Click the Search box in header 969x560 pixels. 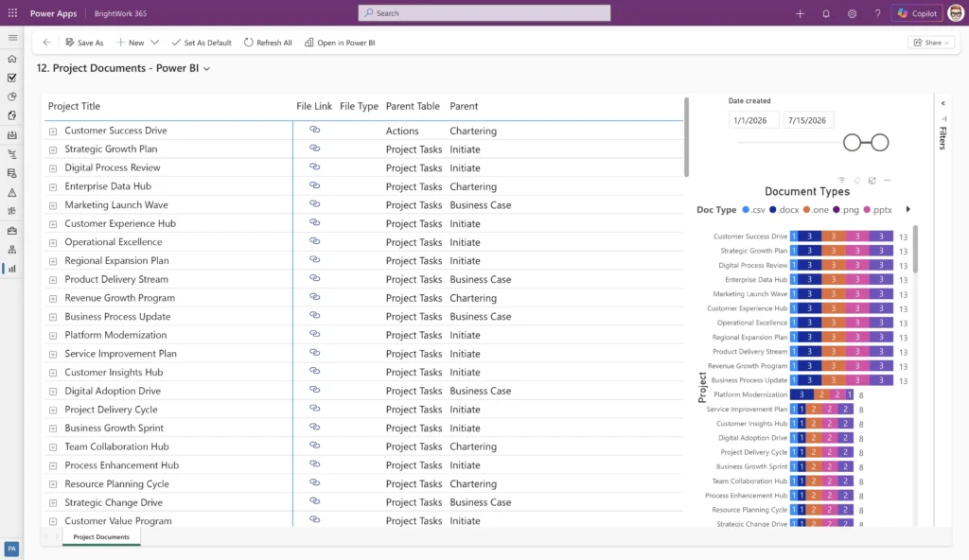484,13
